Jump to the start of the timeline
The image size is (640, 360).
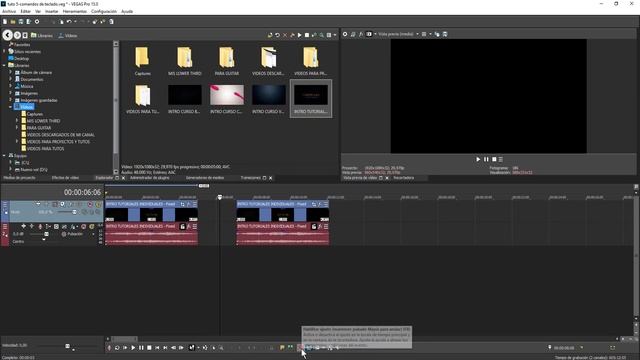click(x=157, y=348)
